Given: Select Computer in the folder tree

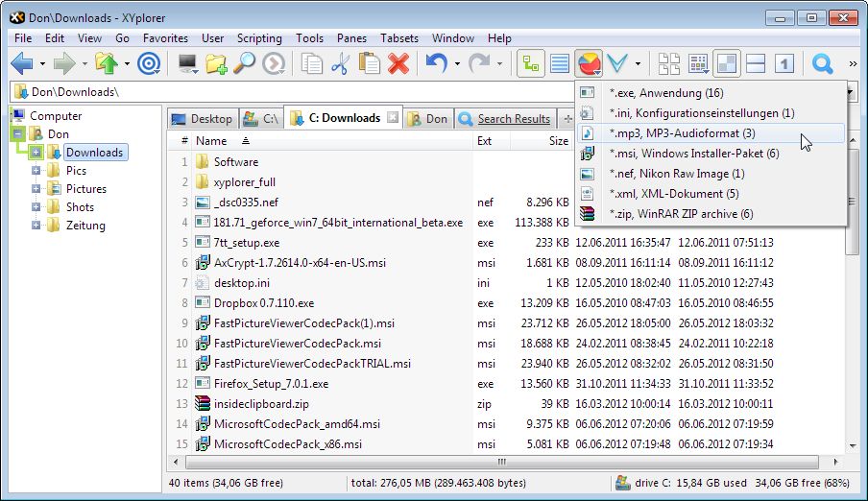Looking at the screenshot, I should tap(56, 116).
